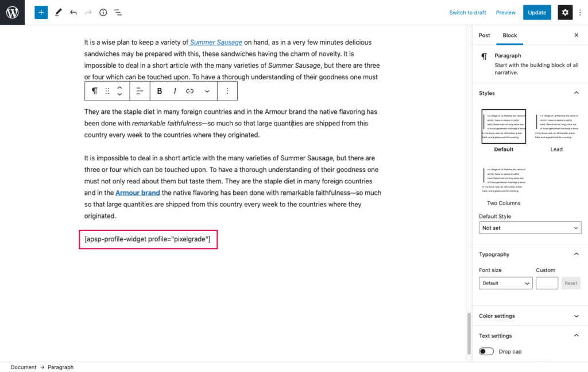Toggle the settings gear sidebar
588x372 pixels.
point(565,13)
